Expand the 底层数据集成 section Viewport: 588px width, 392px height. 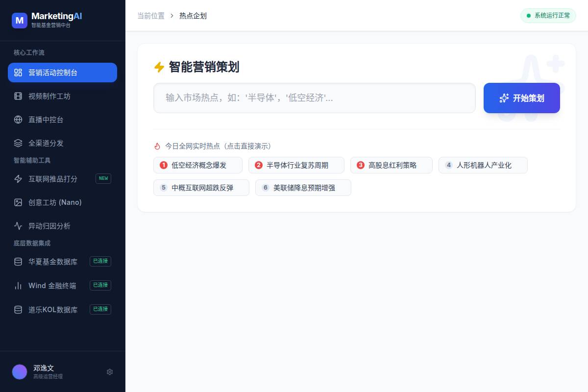point(32,243)
